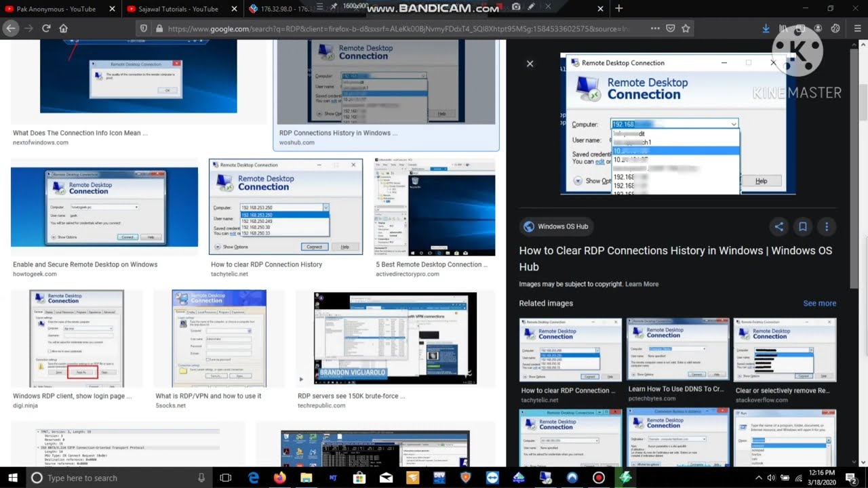Open a new browser tab
This screenshot has height=488, width=868.
coord(618,9)
